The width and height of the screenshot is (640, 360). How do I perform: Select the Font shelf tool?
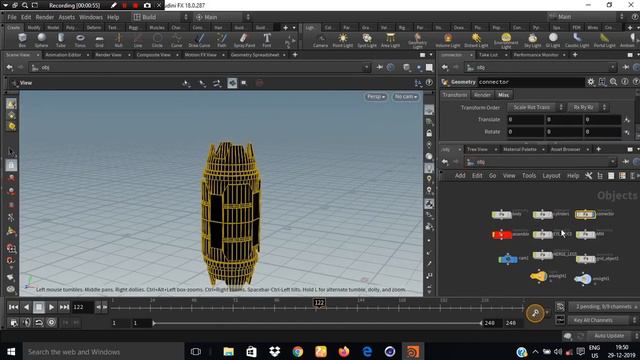[x=267, y=40]
